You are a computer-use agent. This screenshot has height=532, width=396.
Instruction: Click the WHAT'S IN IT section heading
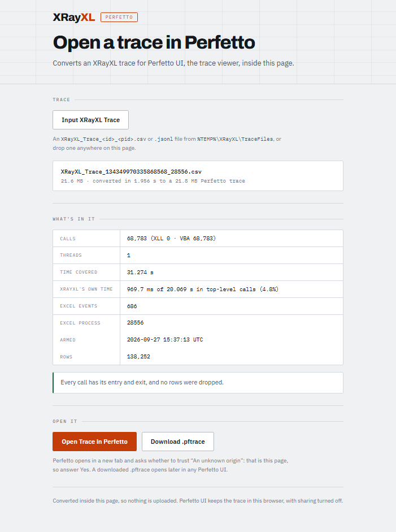pyautogui.click(x=73, y=219)
